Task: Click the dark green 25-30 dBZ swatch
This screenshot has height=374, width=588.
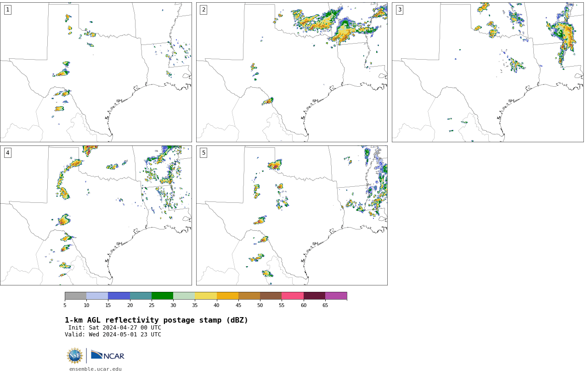Action: 162,296
